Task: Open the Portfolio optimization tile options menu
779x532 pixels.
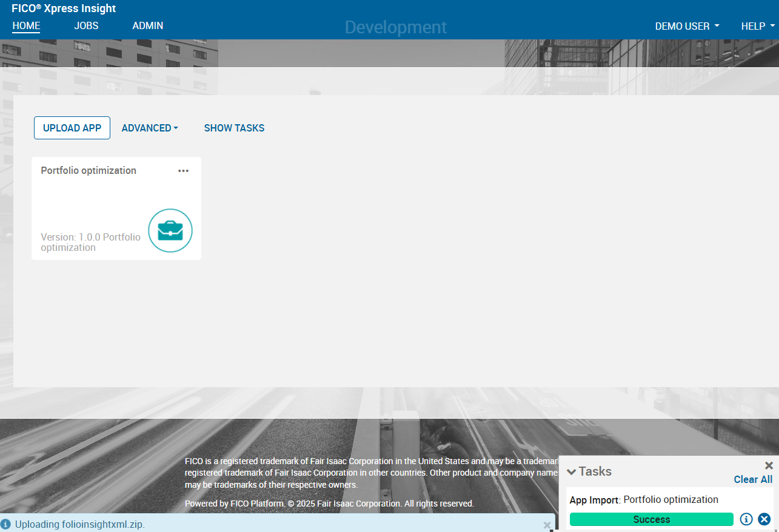Action: [183, 171]
